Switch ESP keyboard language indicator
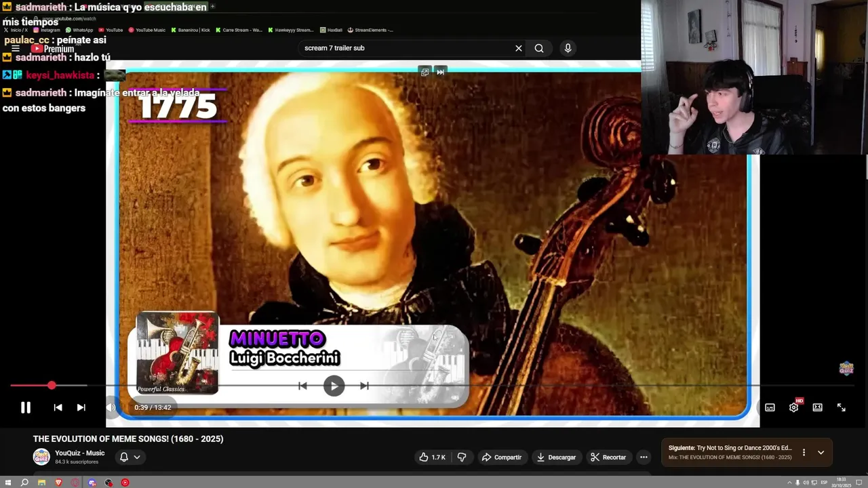The height and width of the screenshot is (488, 868). click(x=824, y=483)
